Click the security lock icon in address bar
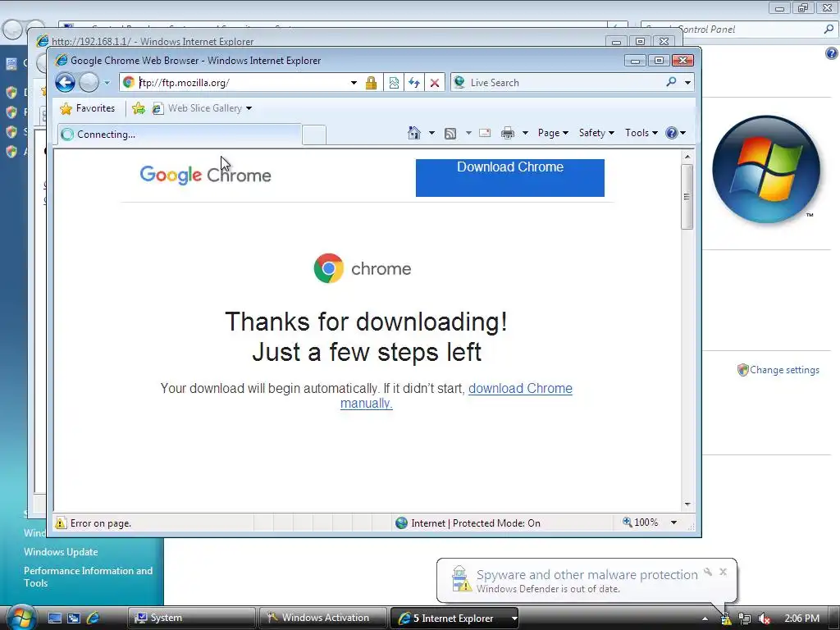 (x=371, y=83)
